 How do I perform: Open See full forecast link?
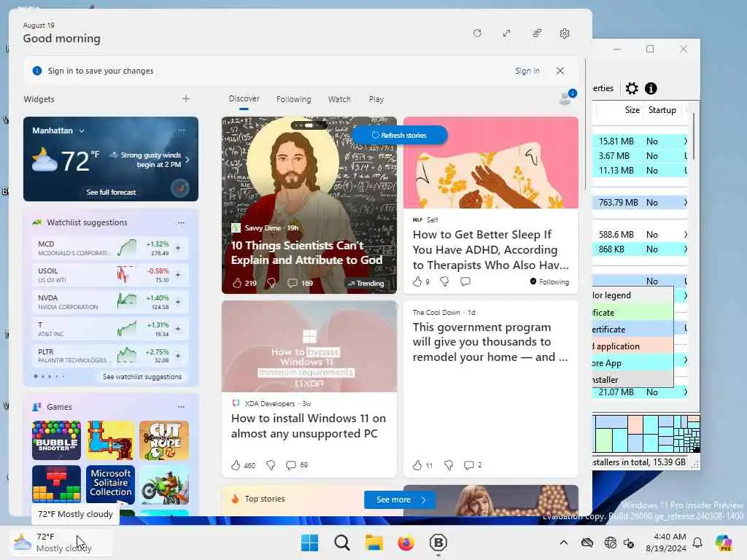(x=111, y=192)
